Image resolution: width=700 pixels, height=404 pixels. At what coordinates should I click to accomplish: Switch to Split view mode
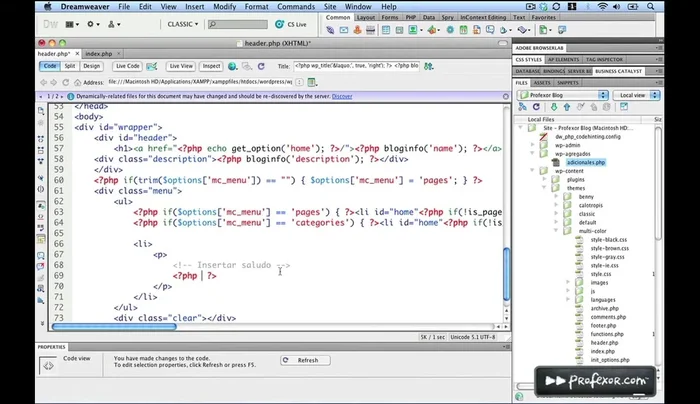70,66
